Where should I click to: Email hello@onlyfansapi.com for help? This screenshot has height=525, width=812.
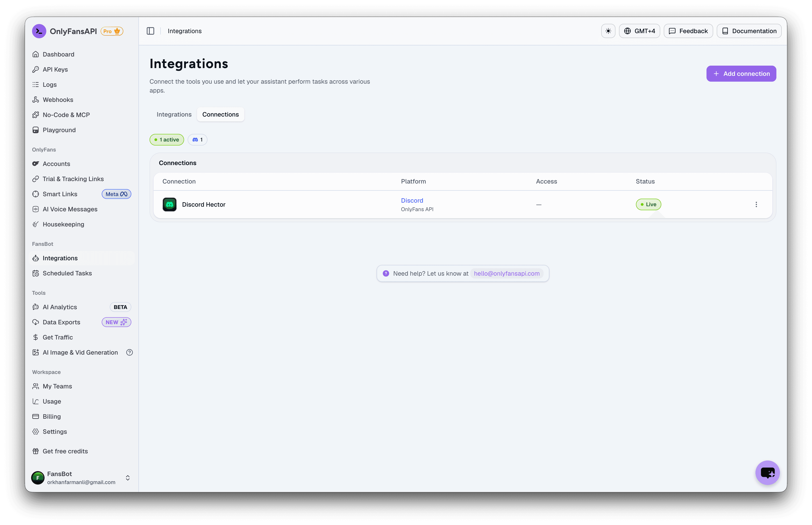click(x=507, y=273)
